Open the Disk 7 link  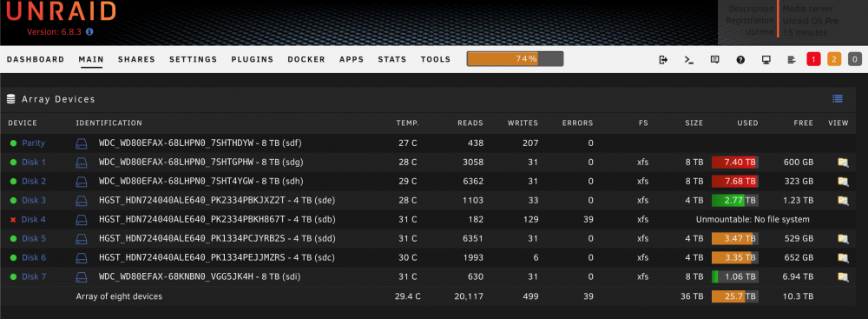click(x=34, y=276)
